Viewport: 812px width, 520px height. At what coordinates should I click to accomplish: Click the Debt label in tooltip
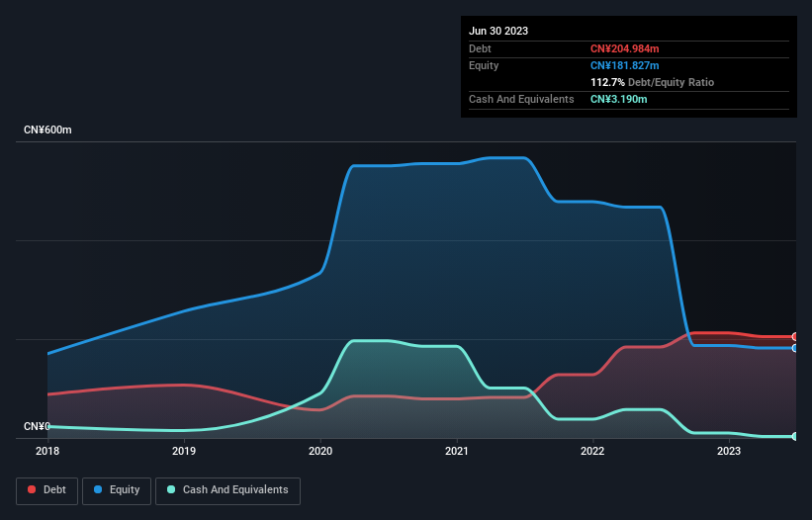[x=480, y=48]
